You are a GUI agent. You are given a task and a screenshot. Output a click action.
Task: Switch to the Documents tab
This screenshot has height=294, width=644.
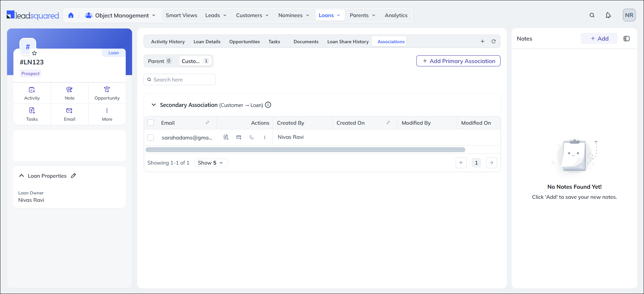click(306, 42)
